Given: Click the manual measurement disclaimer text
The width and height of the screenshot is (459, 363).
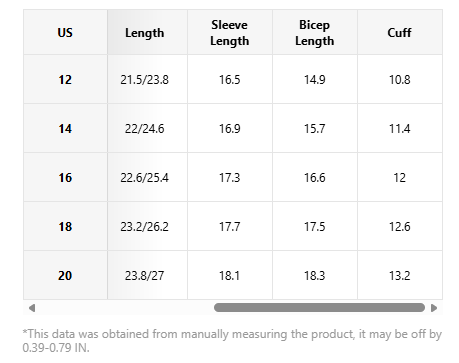Looking at the screenshot, I should [232, 341].
